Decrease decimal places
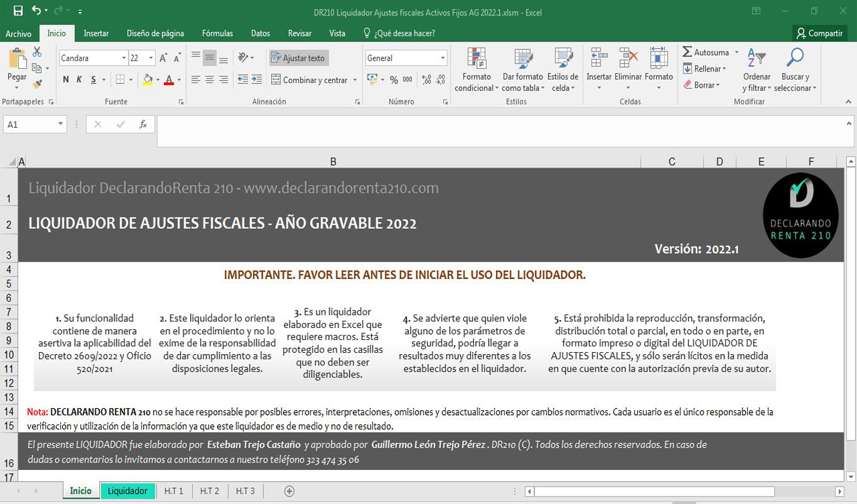857x504 pixels. pos(441,80)
